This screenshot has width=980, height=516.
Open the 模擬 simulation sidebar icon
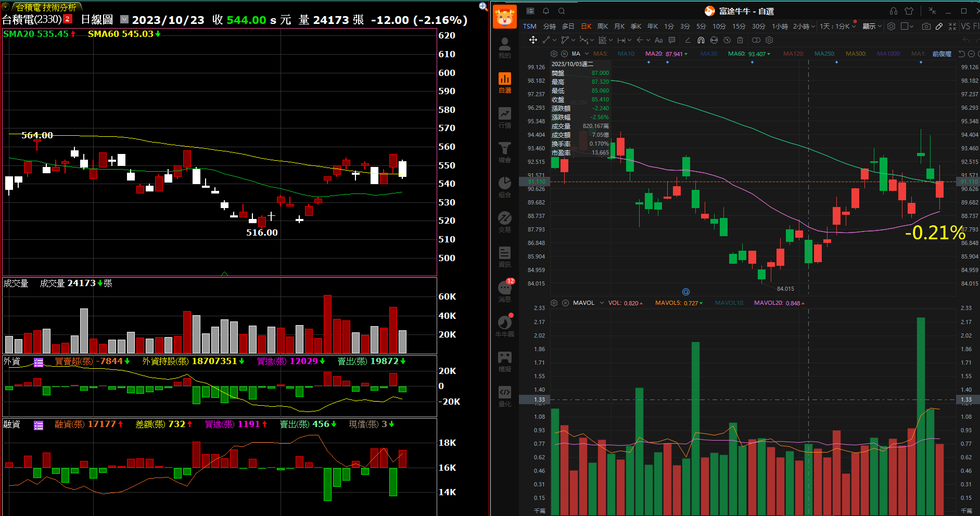coord(505,361)
